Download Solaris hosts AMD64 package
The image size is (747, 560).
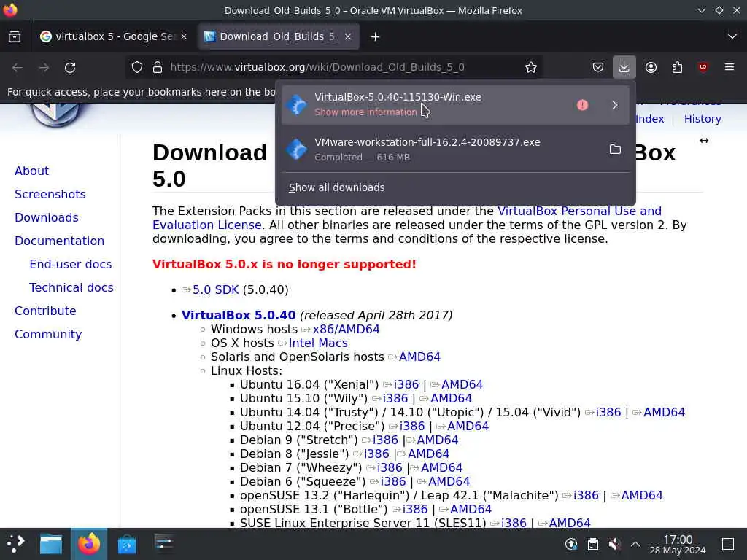[419, 357]
